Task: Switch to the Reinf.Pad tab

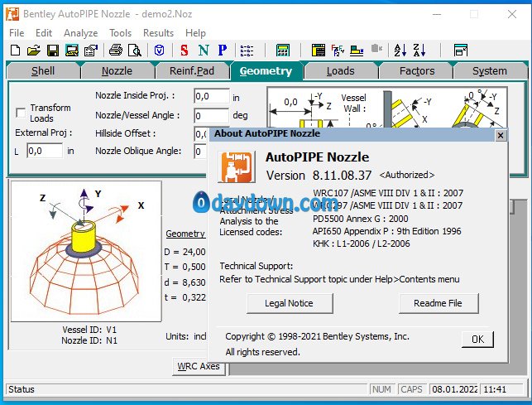Action: pyautogui.click(x=192, y=70)
